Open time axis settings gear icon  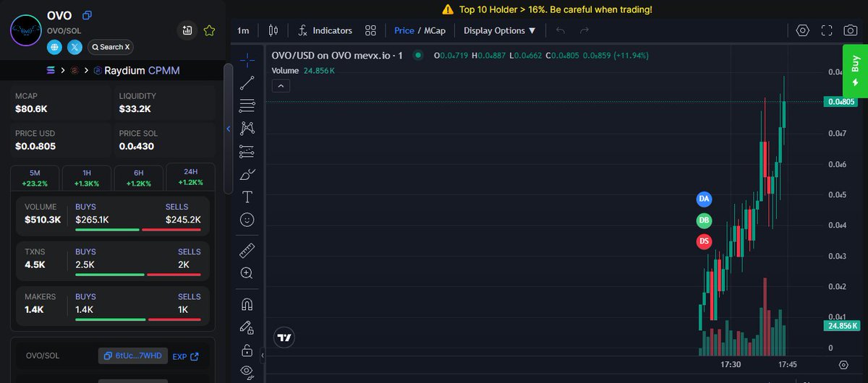[843, 365]
